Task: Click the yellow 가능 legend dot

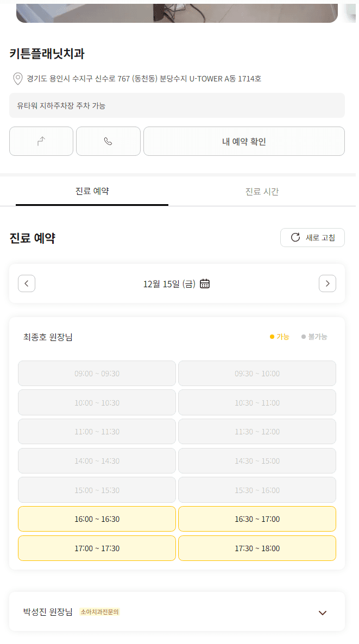Action: coord(272,337)
